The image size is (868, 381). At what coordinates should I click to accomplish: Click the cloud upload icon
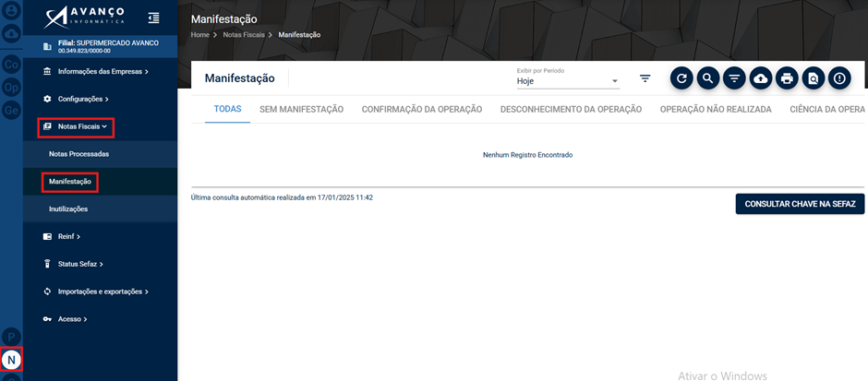761,78
